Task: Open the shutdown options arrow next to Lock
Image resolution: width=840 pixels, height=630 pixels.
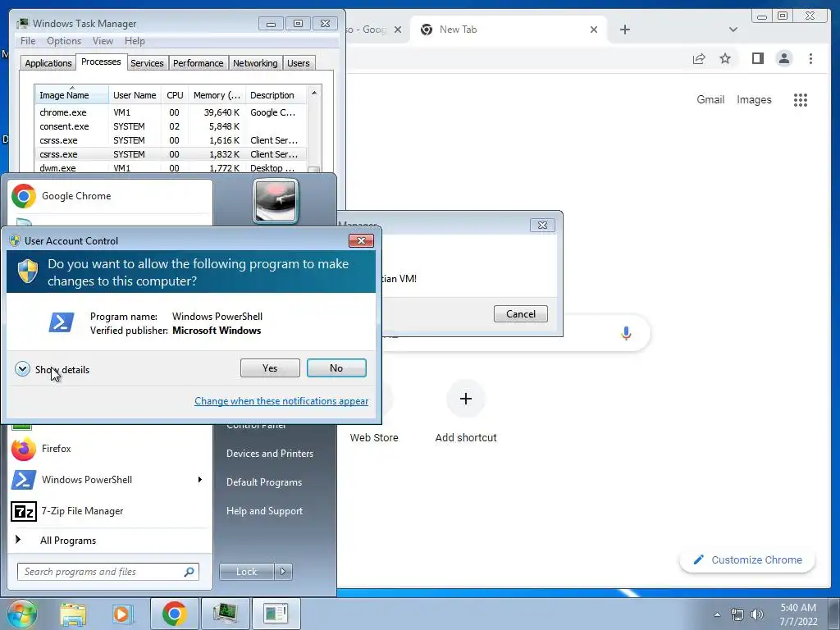Action: point(283,572)
